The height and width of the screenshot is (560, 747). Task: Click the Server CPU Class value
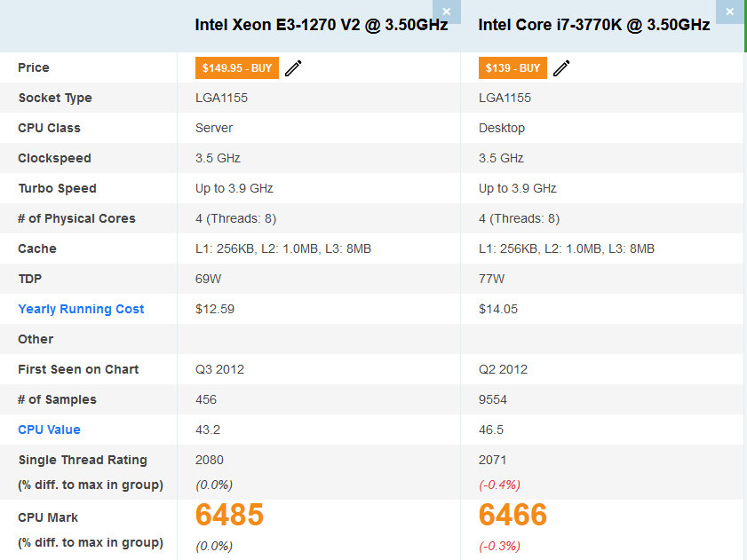[214, 128]
